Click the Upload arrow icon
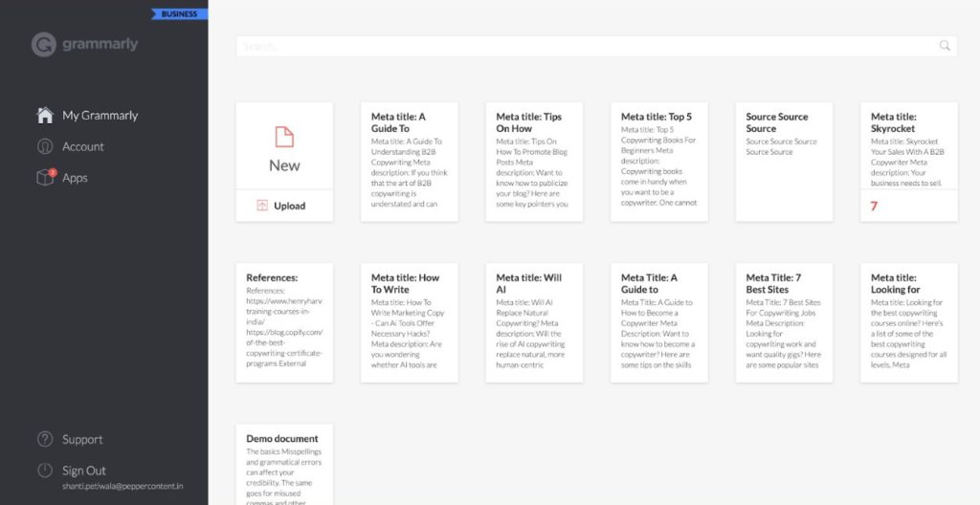 point(262,206)
